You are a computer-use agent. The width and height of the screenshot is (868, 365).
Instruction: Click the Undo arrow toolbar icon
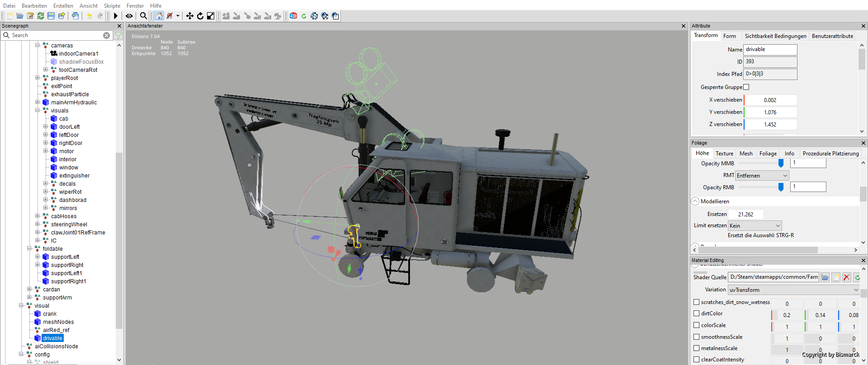tap(89, 16)
